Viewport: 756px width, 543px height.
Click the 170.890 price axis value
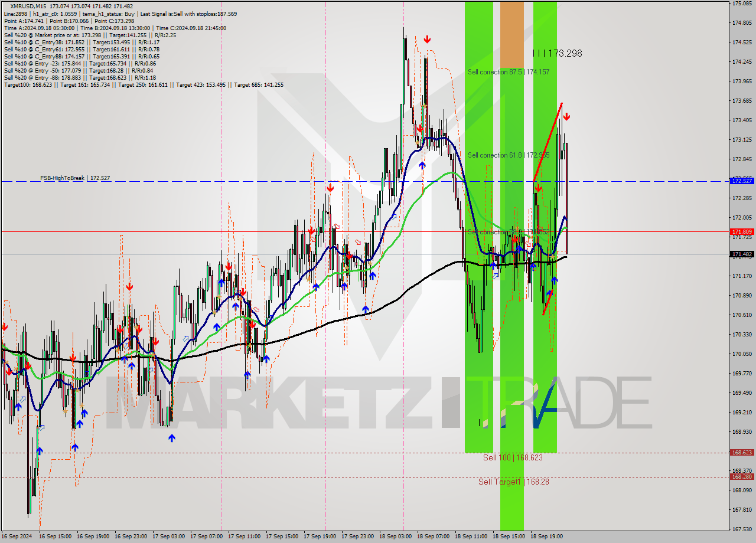click(x=741, y=296)
